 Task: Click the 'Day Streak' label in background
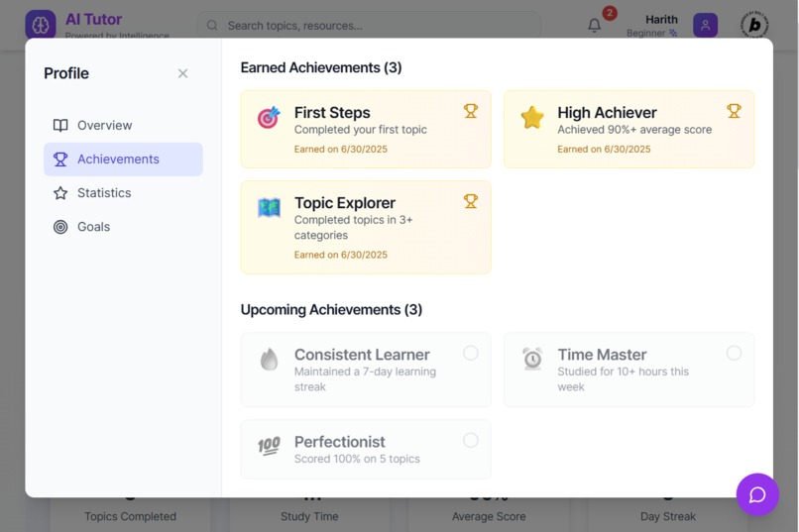(x=668, y=516)
